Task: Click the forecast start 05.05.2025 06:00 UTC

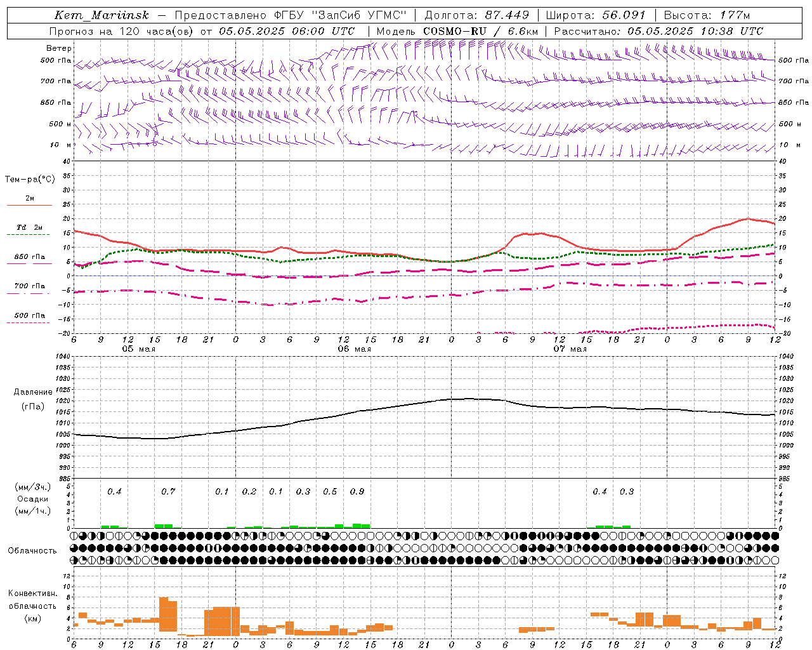Action: 287,31
